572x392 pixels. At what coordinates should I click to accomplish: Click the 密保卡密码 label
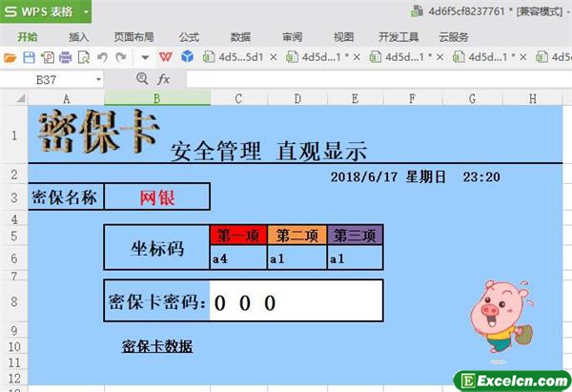click(x=157, y=301)
